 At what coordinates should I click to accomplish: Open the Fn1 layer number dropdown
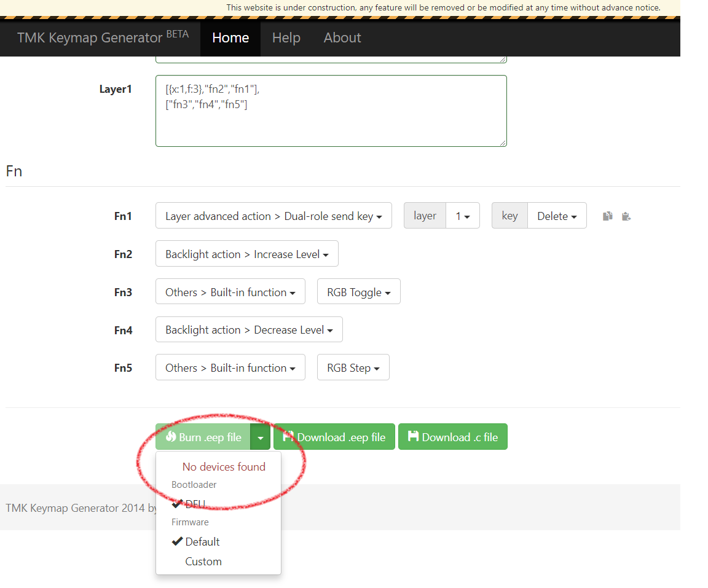pos(463,216)
